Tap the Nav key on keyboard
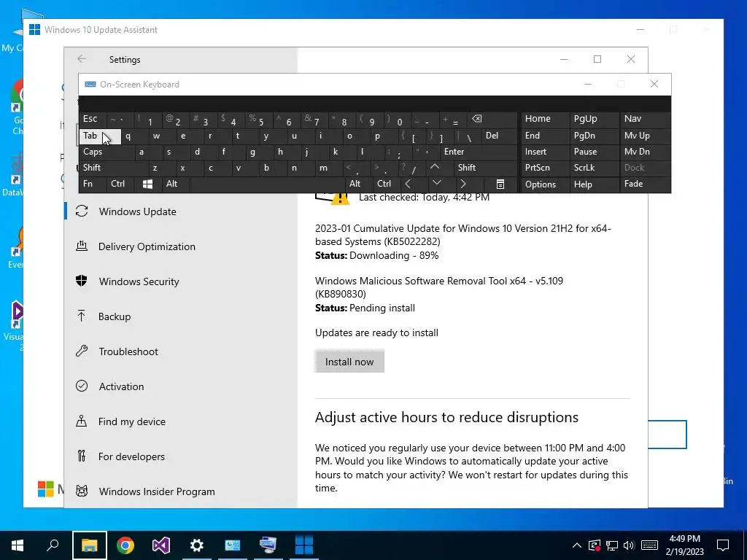Viewport: 747px width, 560px height. pos(645,119)
